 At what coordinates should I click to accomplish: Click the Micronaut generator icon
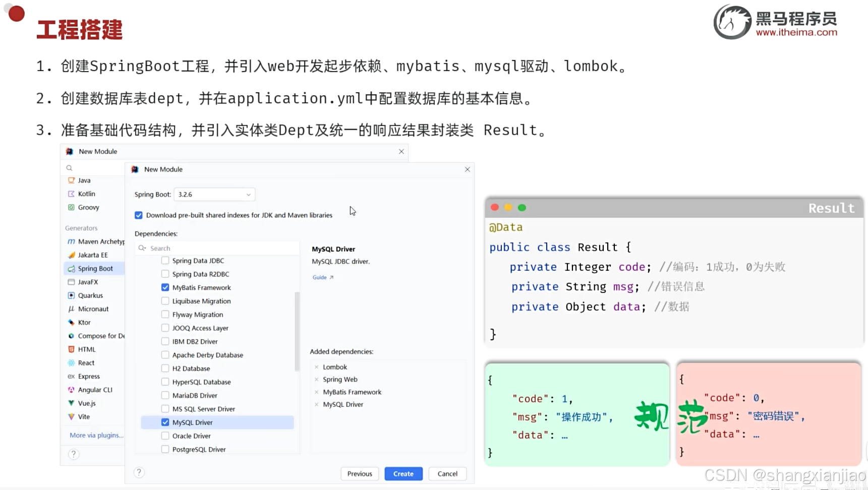(x=71, y=309)
